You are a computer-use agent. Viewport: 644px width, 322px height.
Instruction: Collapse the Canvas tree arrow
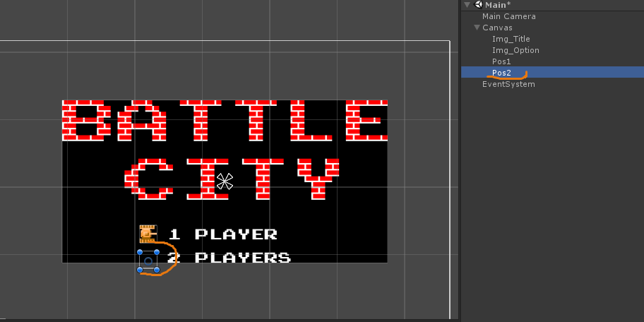[477, 28]
